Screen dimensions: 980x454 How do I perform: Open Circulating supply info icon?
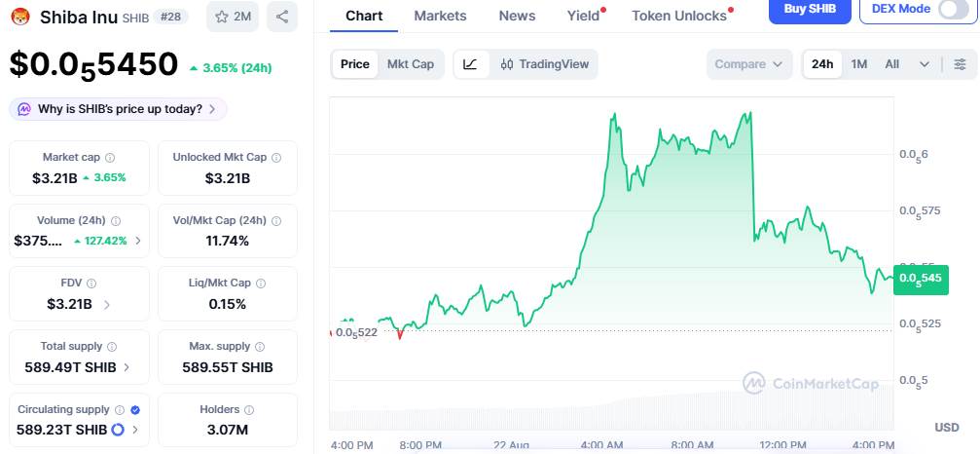click(x=120, y=410)
